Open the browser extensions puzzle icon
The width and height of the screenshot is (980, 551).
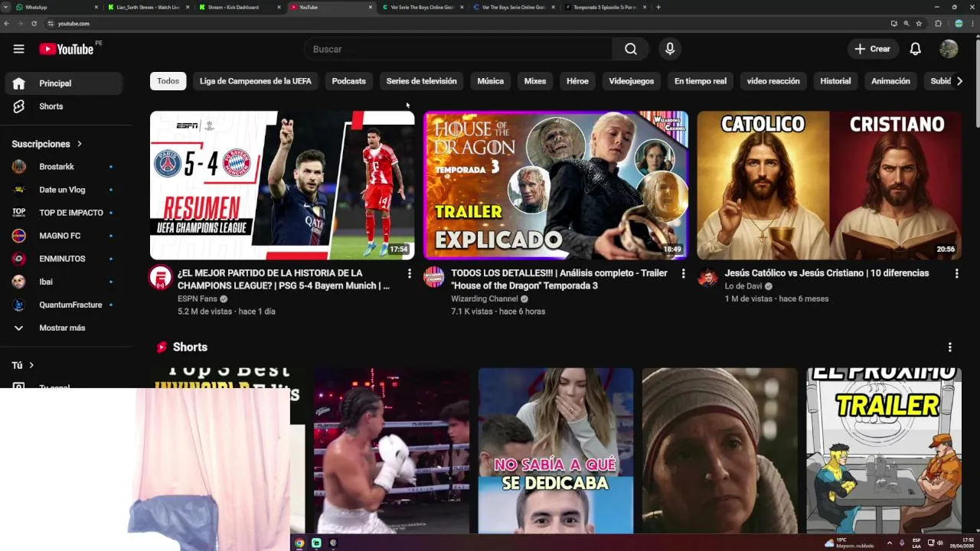click(x=938, y=24)
